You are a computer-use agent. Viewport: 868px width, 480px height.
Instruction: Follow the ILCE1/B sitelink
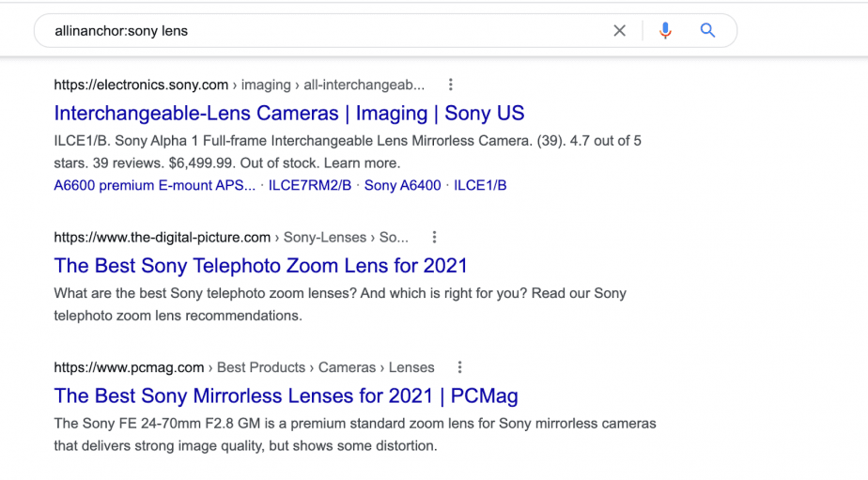(480, 185)
